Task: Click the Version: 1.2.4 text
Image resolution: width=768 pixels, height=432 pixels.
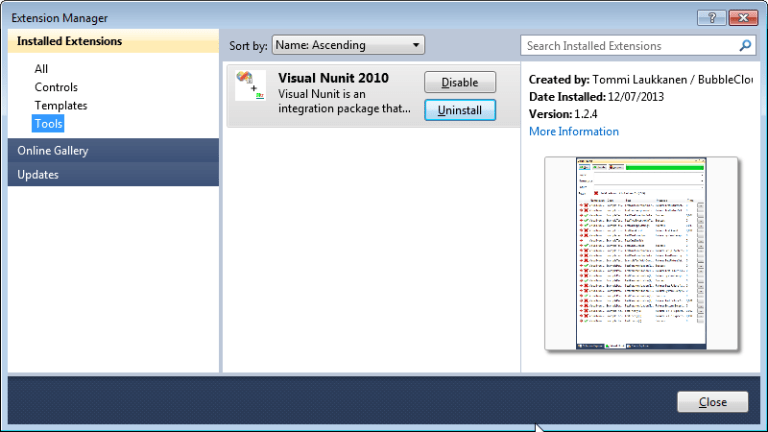Action: coord(563,114)
